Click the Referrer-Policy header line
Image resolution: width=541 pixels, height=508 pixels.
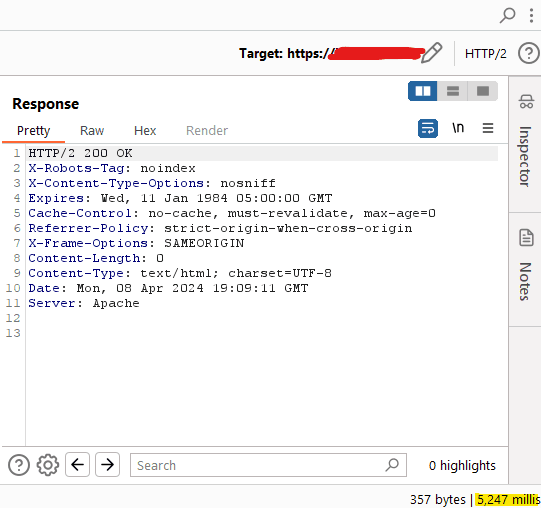tap(220, 228)
